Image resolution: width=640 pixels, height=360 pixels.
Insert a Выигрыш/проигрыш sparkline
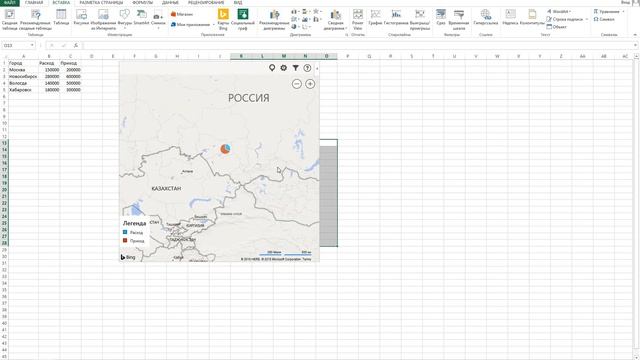pyautogui.click(x=420, y=19)
